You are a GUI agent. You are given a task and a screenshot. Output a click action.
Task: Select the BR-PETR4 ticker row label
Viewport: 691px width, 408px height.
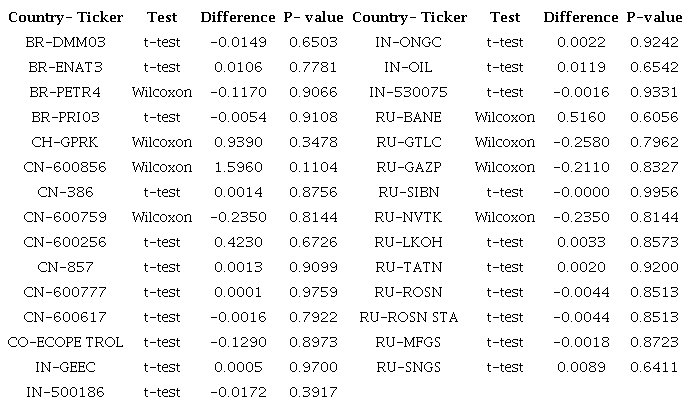tap(66, 92)
